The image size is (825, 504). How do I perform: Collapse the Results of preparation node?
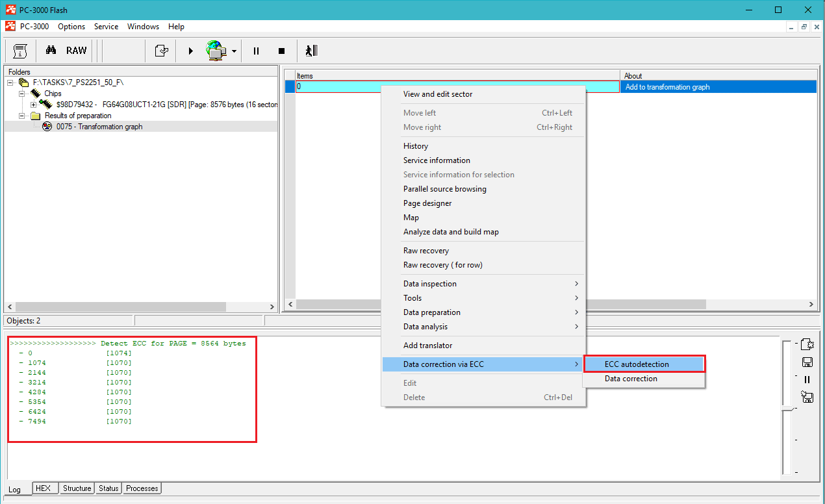22,116
